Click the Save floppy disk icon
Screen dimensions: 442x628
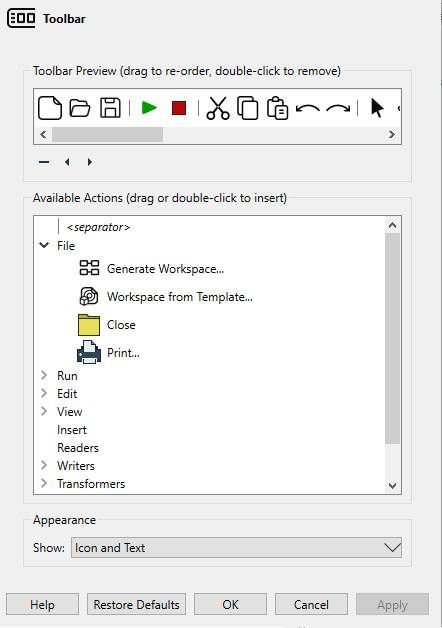(x=110, y=108)
